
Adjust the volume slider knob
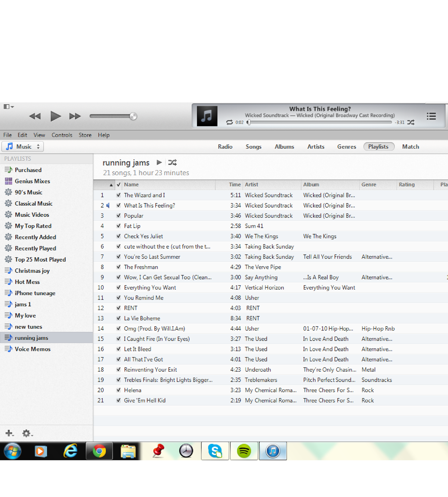tap(133, 116)
